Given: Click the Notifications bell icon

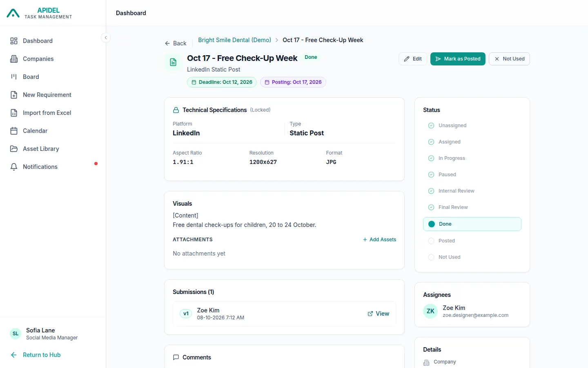Looking at the screenshot, I should point(14,167).
